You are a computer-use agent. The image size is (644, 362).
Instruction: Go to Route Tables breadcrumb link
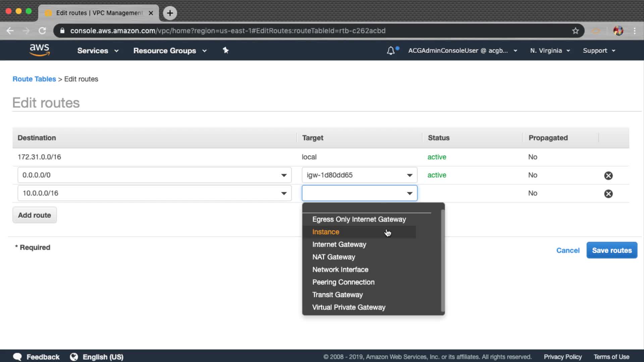(x=34, y=79)
